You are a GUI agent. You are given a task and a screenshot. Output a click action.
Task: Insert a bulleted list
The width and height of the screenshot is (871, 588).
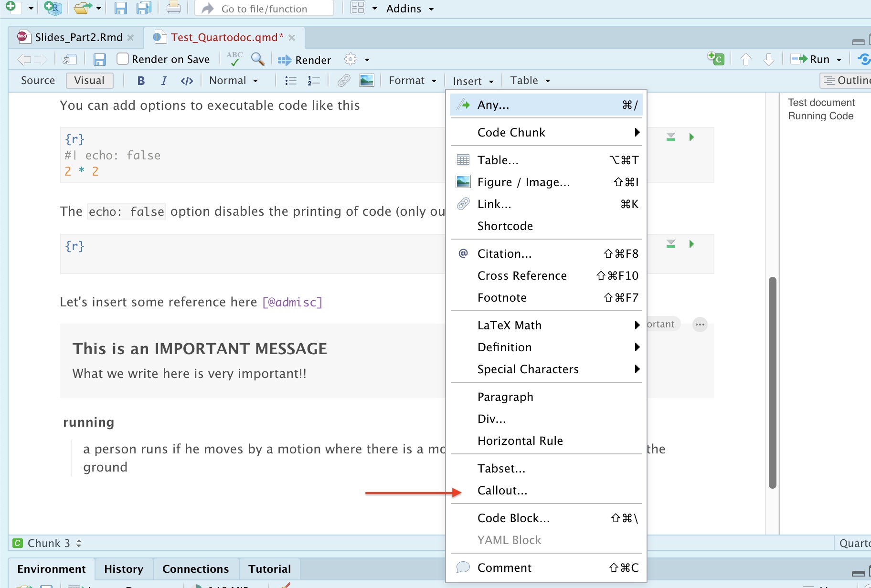tap(290, 81)
